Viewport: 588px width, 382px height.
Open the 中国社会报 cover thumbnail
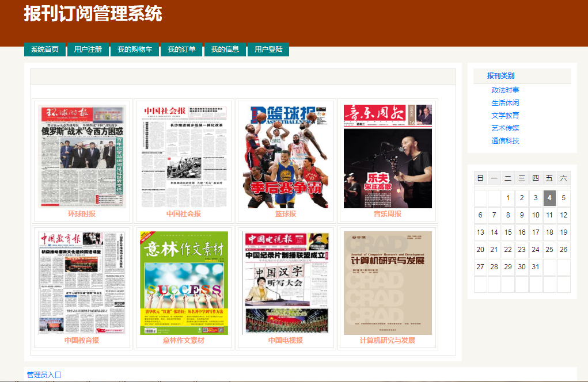tap(184, 156)
